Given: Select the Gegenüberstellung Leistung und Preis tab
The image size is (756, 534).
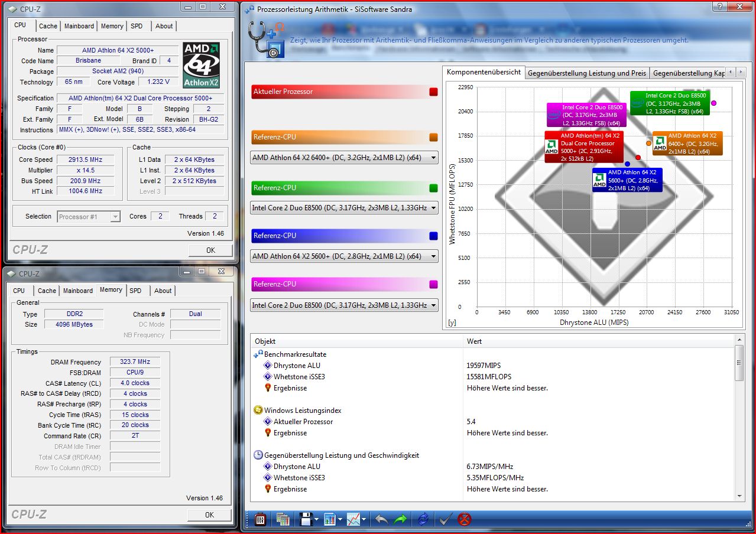Looking at the screenshot, I should click(586, 73).
